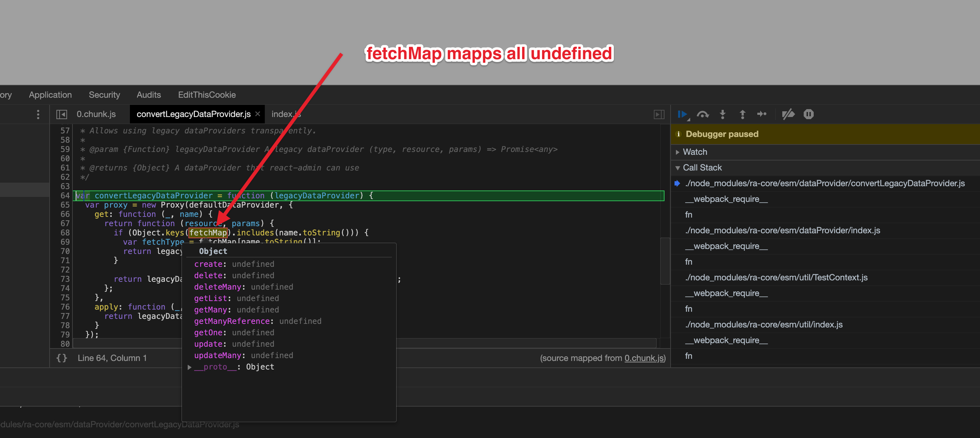Screen dimensions: 980x438
Task: Click the open drawer arrow beside the tabs
Action: tap(659, 114)
